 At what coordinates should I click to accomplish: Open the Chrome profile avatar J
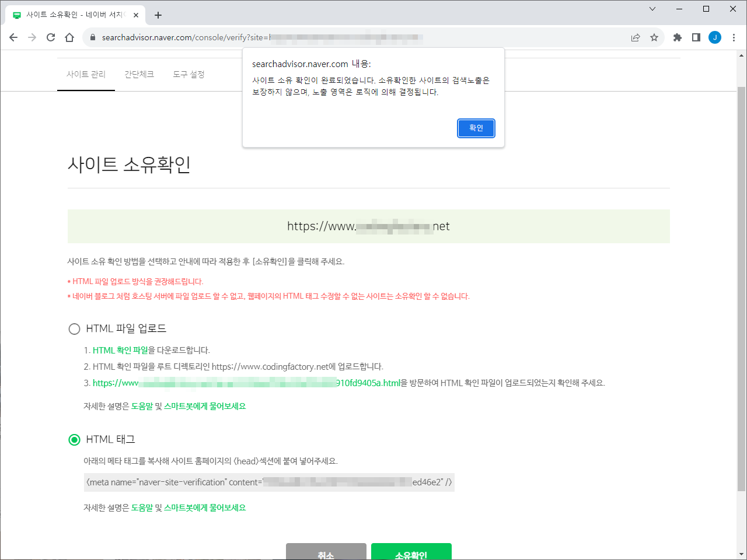[x=715, y=37]
